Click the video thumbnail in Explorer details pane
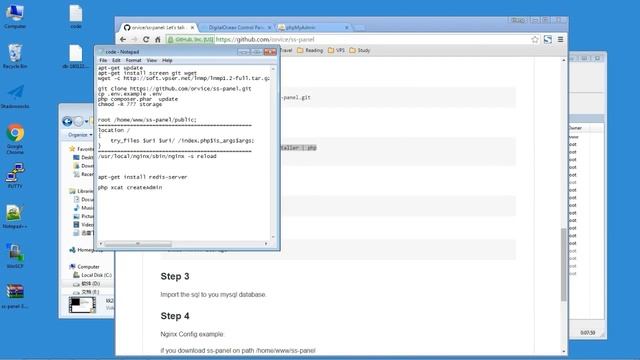This screenshot has height=360, width=640. click(x=82, y=305)
